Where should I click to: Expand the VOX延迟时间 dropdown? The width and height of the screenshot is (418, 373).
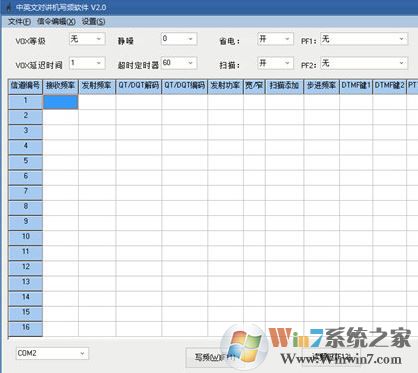tap(87, 63)
